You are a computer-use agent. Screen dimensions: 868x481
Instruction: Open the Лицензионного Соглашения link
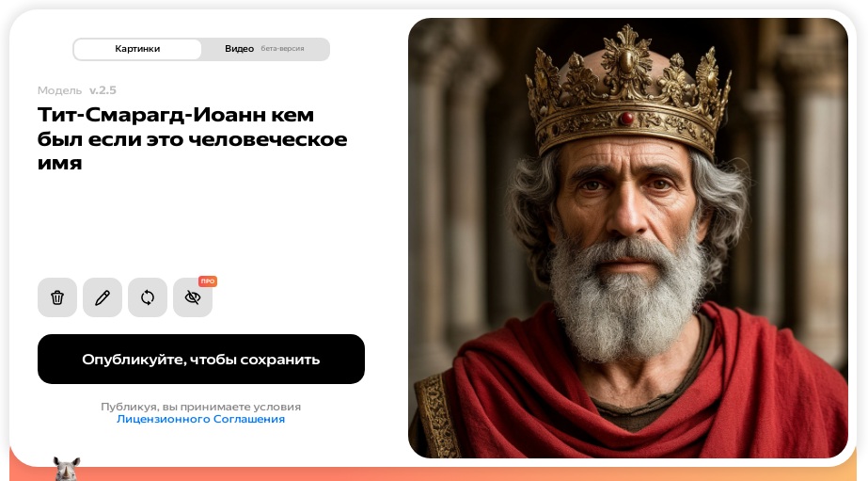pyautogui.click(x=200, y=419)
